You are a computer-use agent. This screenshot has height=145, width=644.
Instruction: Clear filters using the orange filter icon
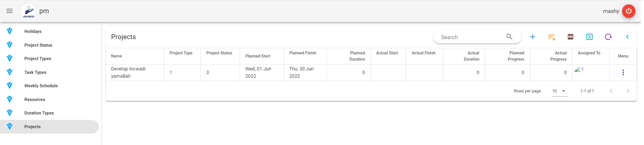(x=551, y=37)
